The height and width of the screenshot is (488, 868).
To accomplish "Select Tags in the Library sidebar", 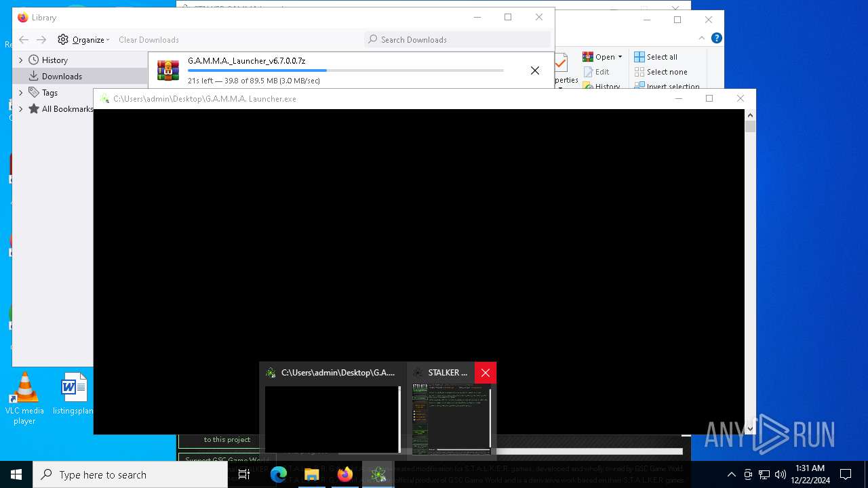I will (x=50, y=93).
